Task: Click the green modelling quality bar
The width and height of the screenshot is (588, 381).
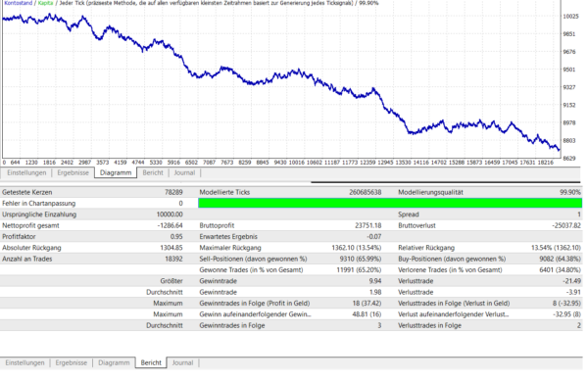Action: click(390, 203)
